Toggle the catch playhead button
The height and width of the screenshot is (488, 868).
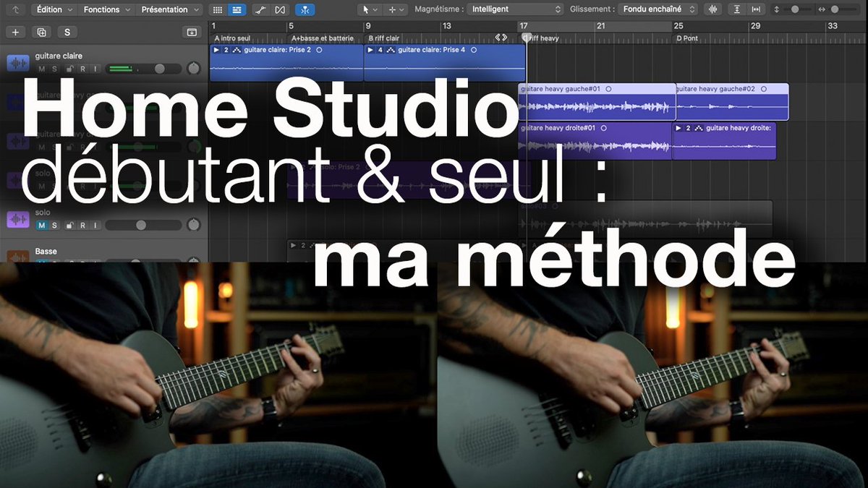pyautogui.click(x=305, y=9)
